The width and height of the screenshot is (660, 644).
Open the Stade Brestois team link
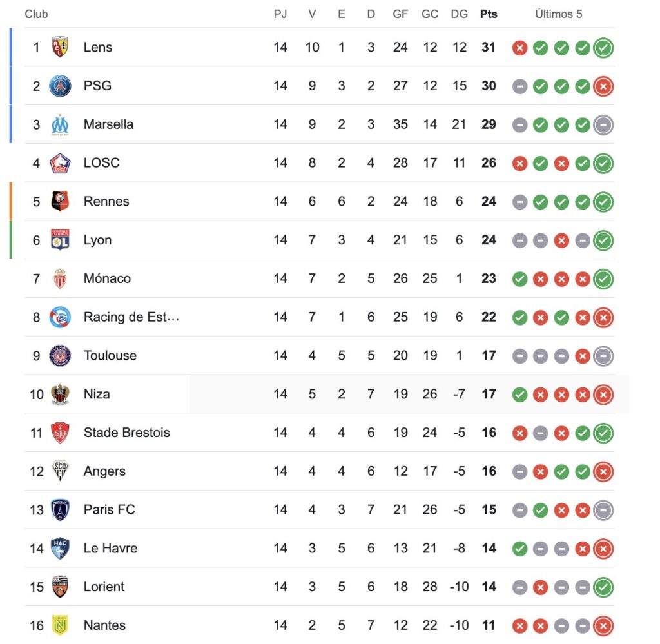pyautogui.click(x=127, y=433)
